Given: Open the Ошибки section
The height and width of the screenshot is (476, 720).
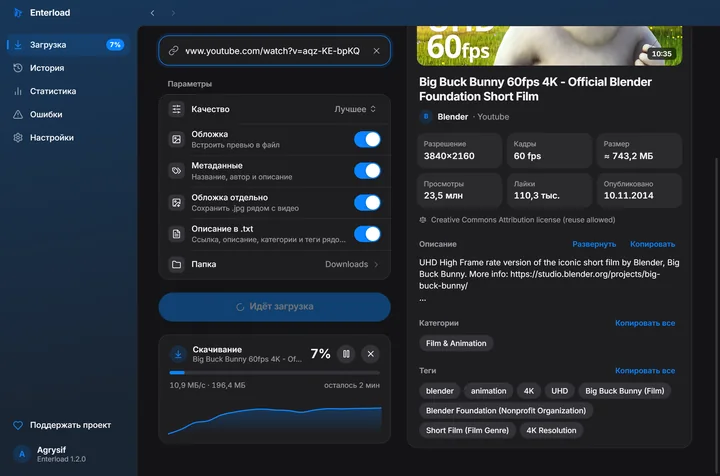Looking at the screenshot, I should tap(68, 114).
